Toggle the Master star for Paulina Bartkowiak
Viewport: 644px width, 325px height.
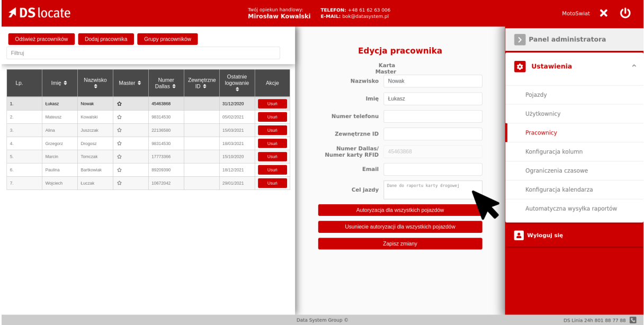click(119, 170)
